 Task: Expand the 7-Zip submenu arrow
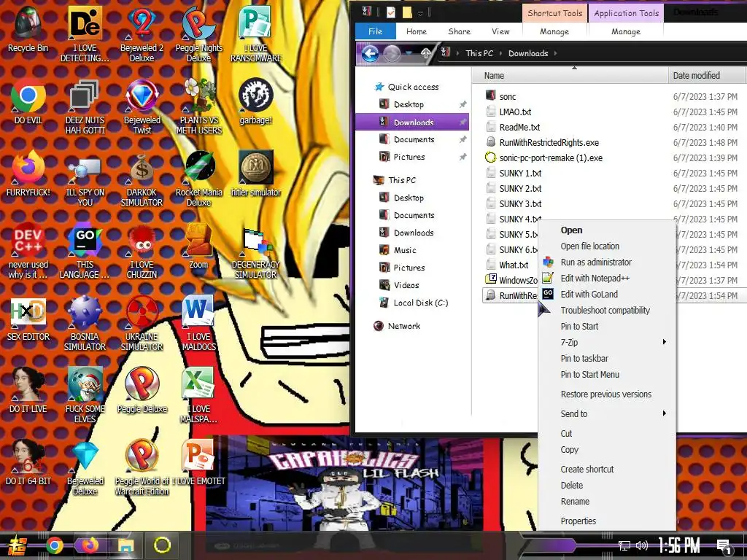tap(664, 342)
